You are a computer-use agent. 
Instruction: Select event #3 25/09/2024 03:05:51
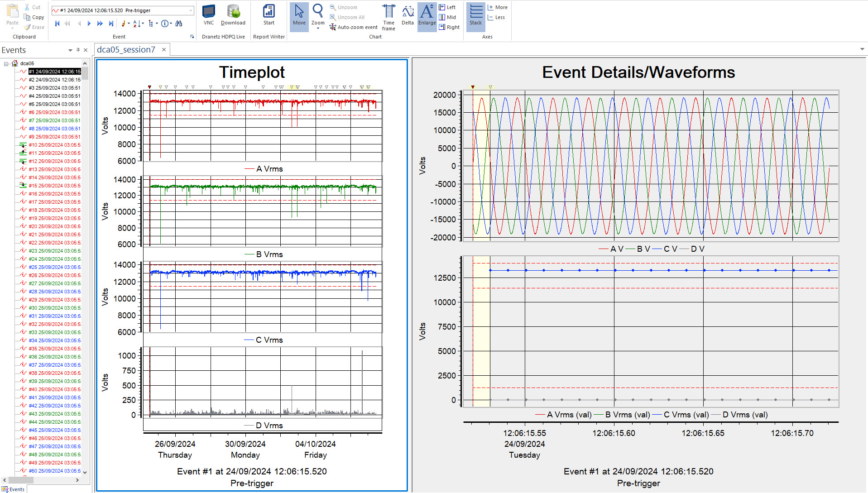click(54, 88)
